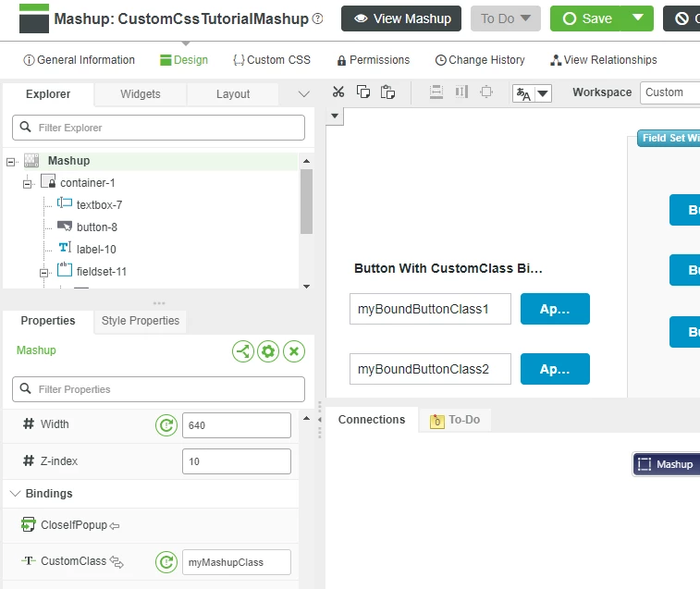
Task: Collapse the Bindings section chevron
Action: (15, 494)
